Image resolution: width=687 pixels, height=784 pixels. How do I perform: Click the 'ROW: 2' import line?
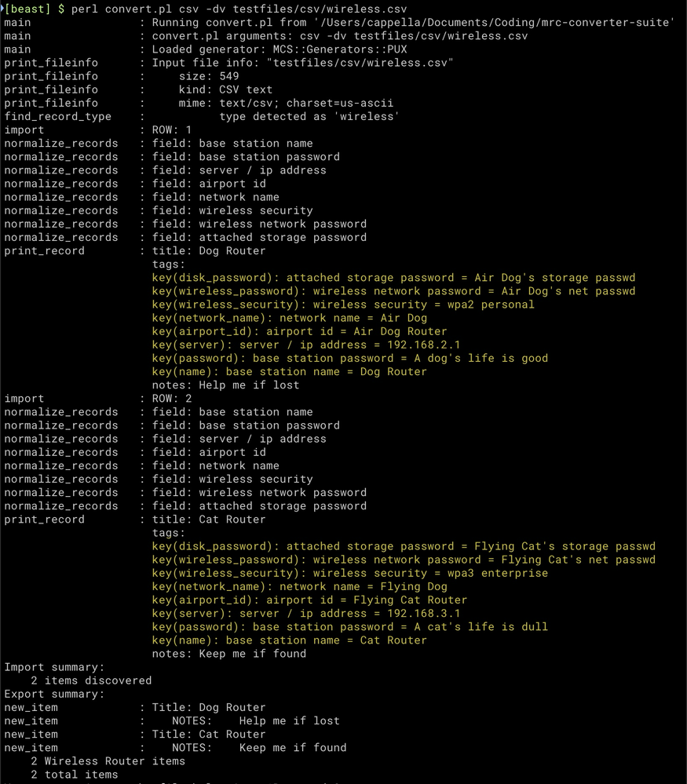click(x=172, y=399)
